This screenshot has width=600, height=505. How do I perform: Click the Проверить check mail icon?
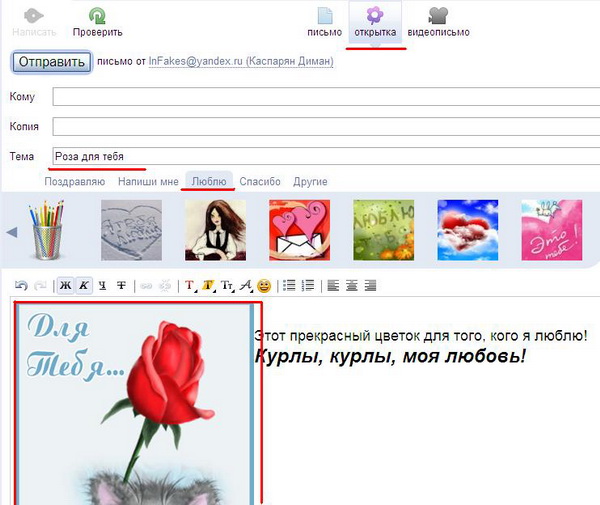97,16
